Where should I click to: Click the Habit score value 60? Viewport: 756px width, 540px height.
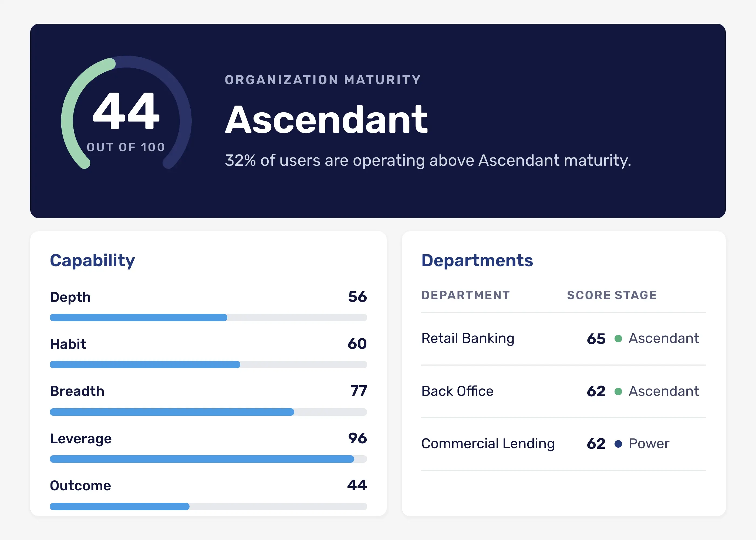click(x=357, y=344)
